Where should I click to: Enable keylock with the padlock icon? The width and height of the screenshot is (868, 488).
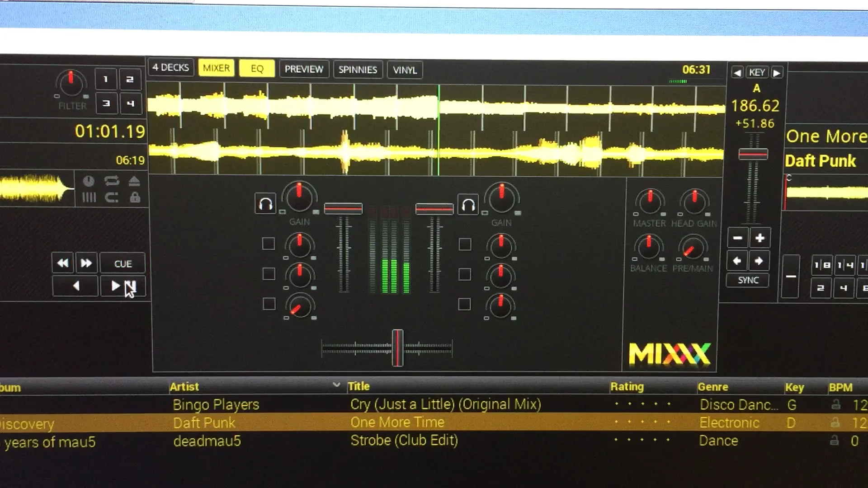[135, 197]
